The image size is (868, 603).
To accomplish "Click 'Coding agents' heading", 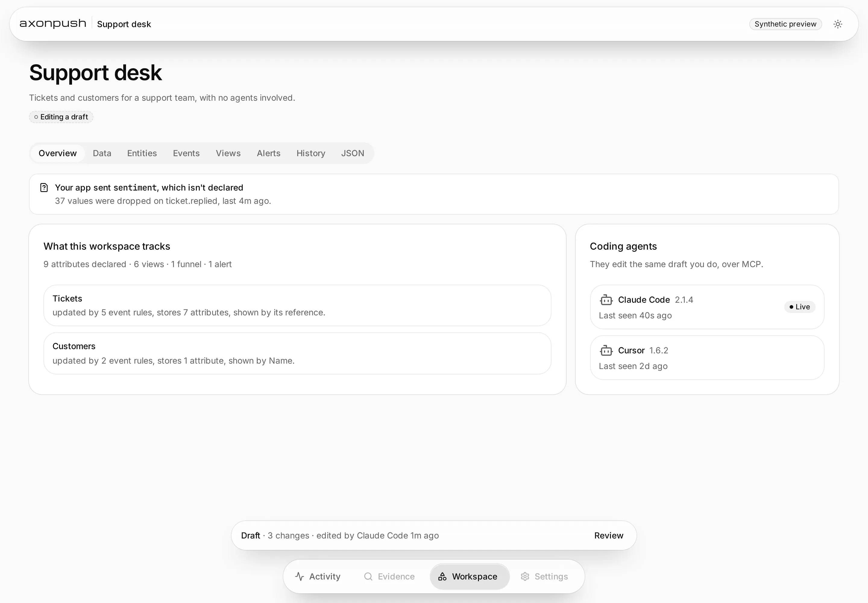I will (x=623, y=246).
